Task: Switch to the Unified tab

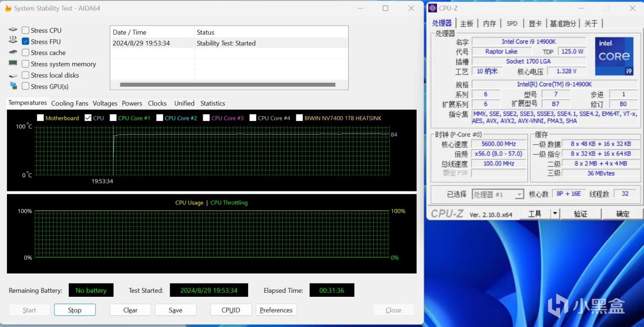Action: tap(184, 103)
